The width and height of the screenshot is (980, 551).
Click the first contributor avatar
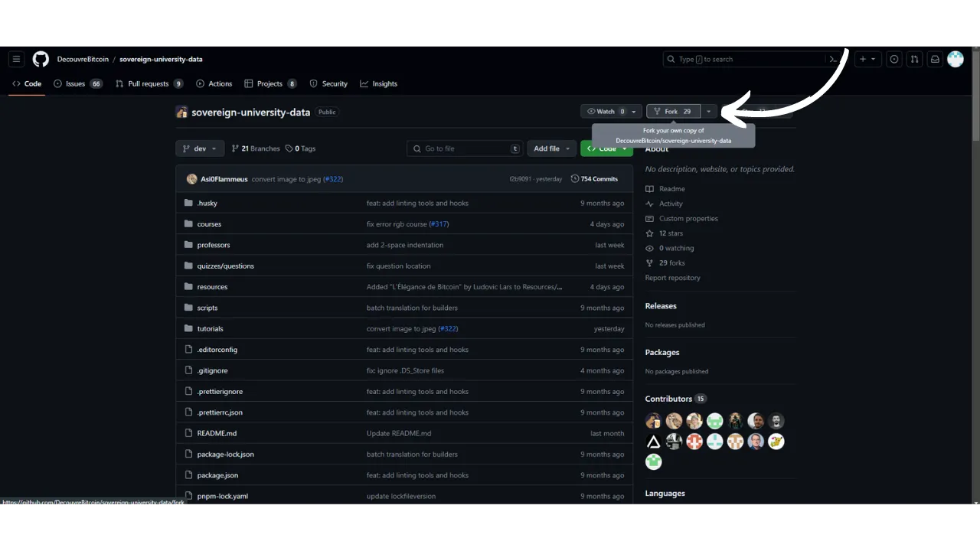pos(653,421)
